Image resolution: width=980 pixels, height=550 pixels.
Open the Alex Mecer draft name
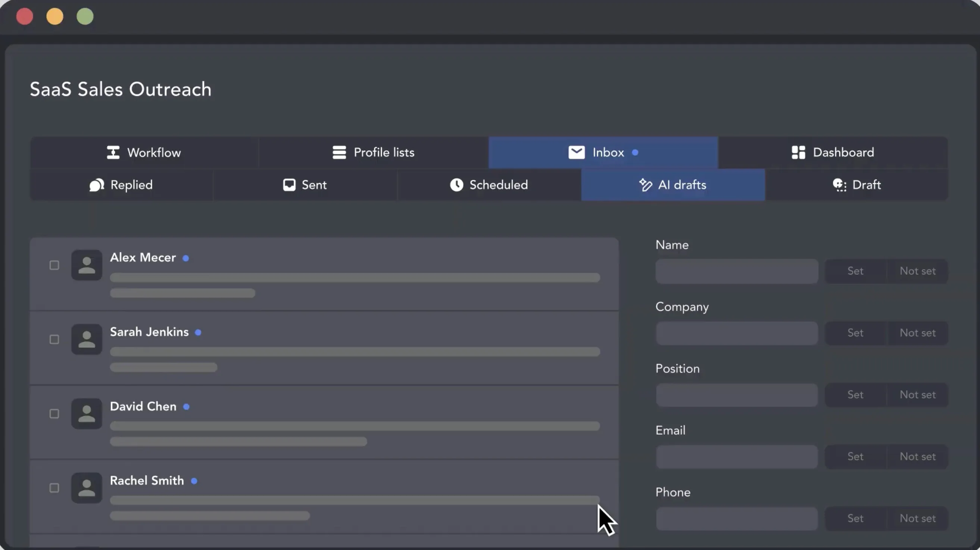(x=143, y=258)
